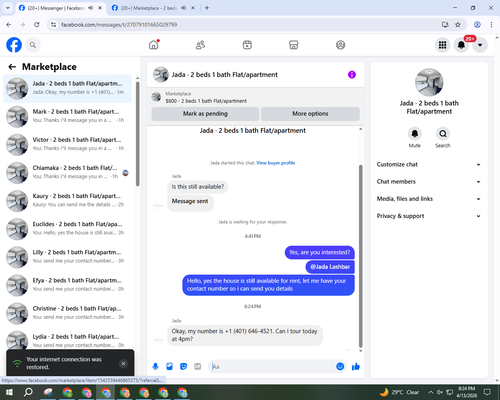Expand Privacy & support section
Viewport: 500px width, 400px height.
tap(429, 216)
